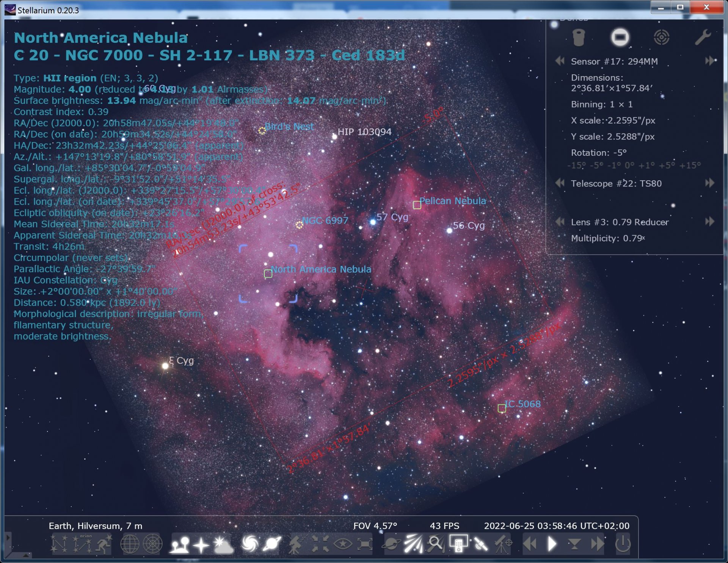Viewport: 728px width, 563px height.
Task: Show the azimuthal grid
Action: (x=152, y=544)
